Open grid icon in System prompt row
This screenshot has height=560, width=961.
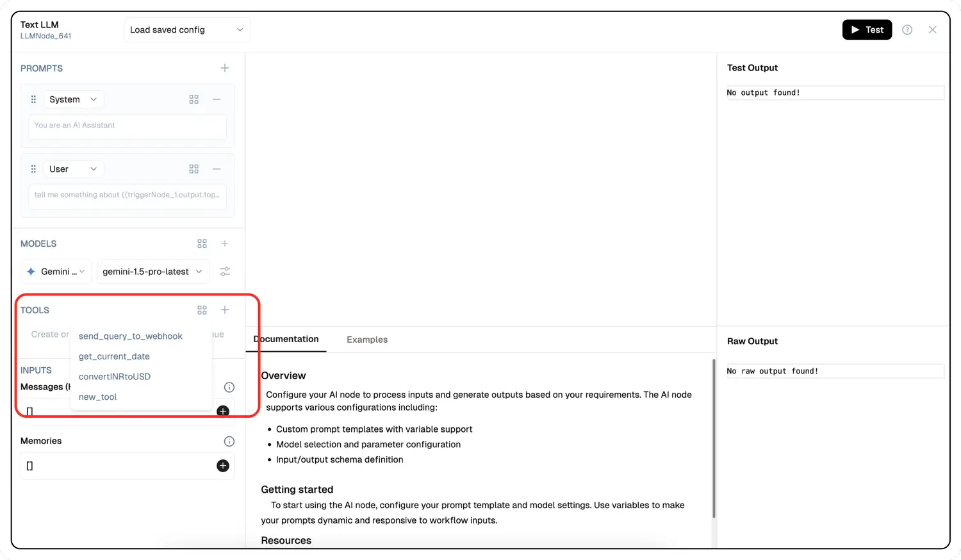pyautogui.click(x=193, y=99)
